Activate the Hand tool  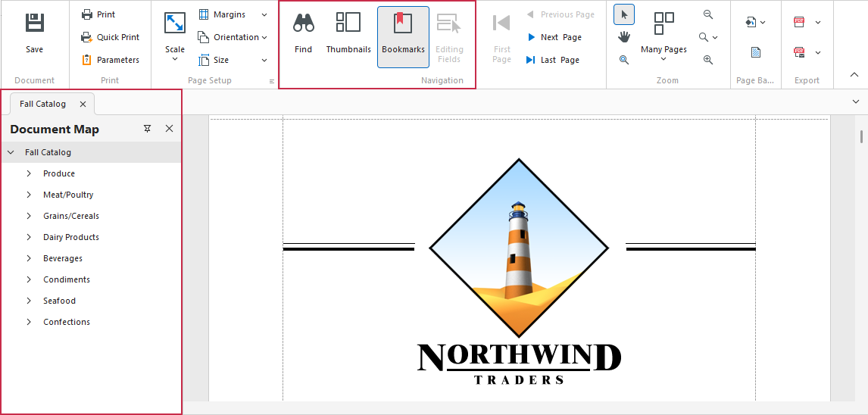point(624,37)
